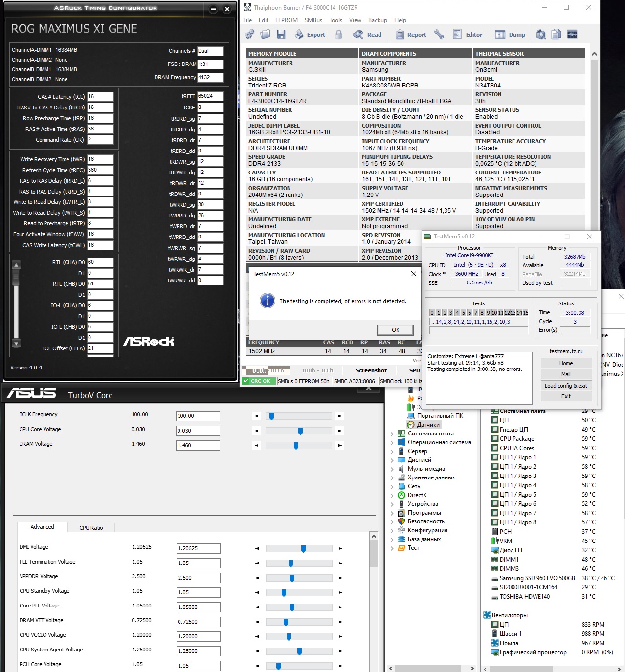
Task: Open the EEPROM menu
Action: 287,20
